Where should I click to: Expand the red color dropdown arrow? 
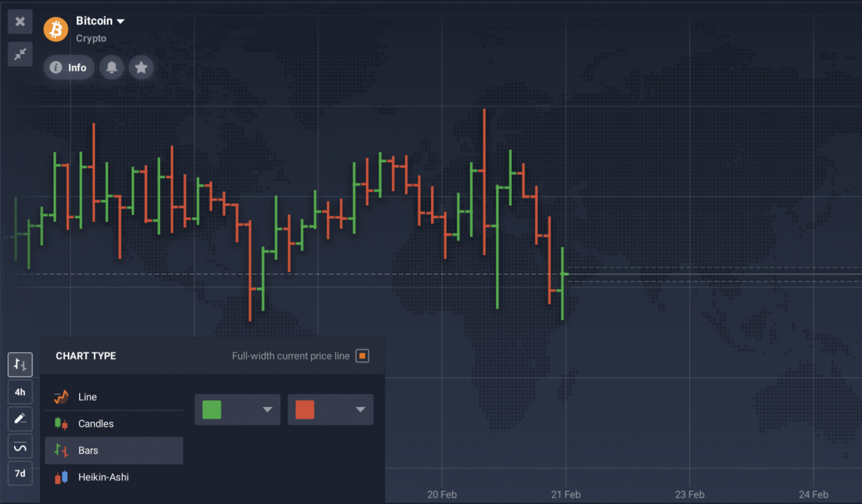[x=361, y=410]
